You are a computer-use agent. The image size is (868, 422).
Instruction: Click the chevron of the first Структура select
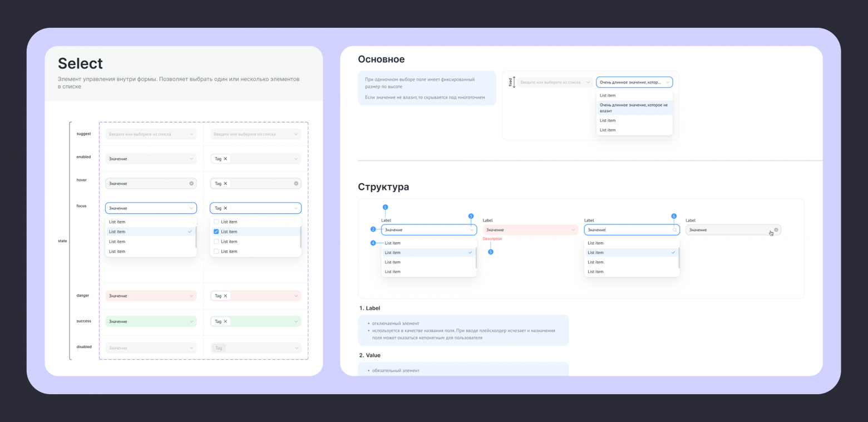click(x=472, y=229)
